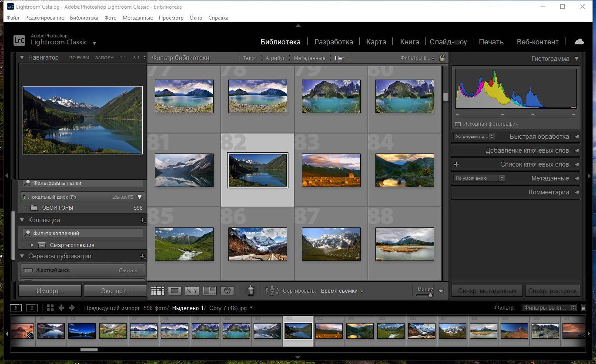The height and width of the screenshot is (364, 596).
Task: Click Синхр. настроек button
Action: pos(552,291)
